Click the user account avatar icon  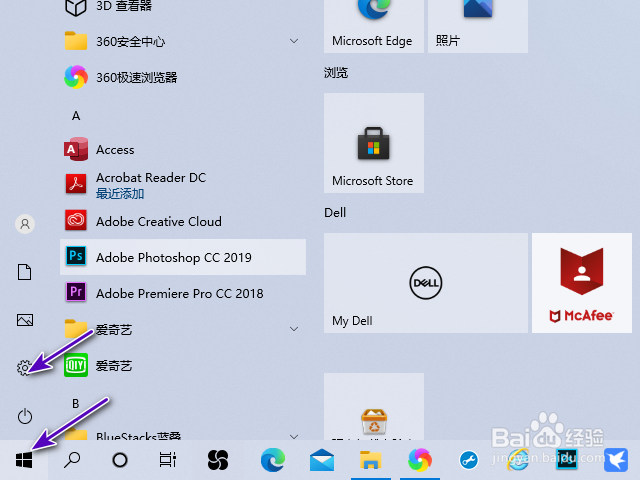point(25,224)
